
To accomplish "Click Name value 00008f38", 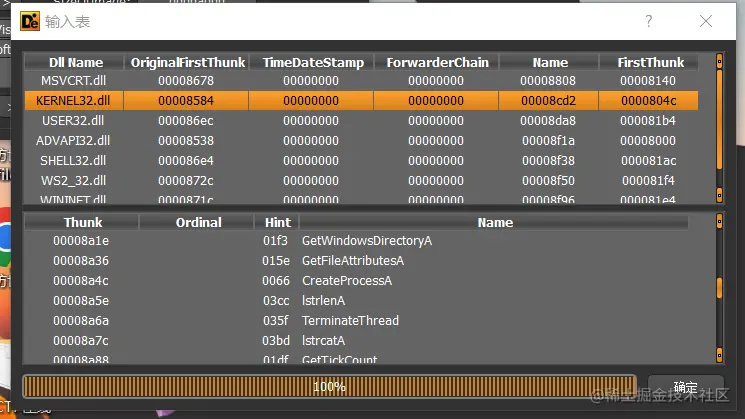I will pos(548,161).
